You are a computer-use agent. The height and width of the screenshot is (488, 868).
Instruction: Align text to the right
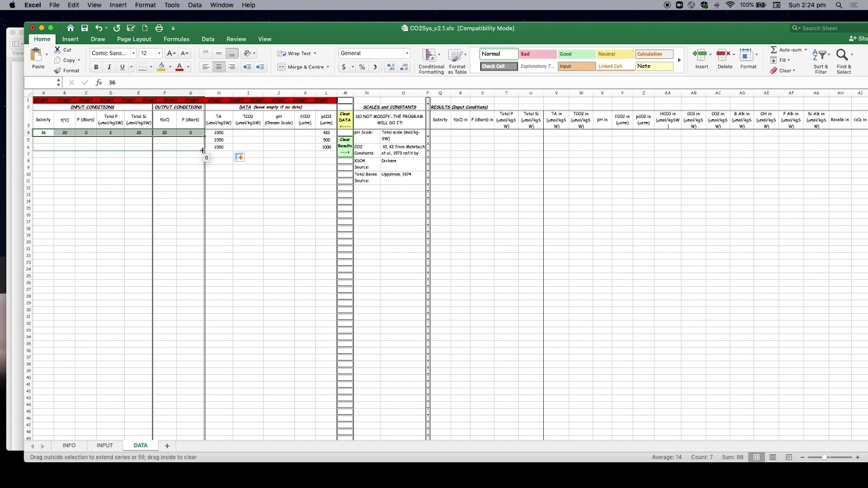point(232,66)
